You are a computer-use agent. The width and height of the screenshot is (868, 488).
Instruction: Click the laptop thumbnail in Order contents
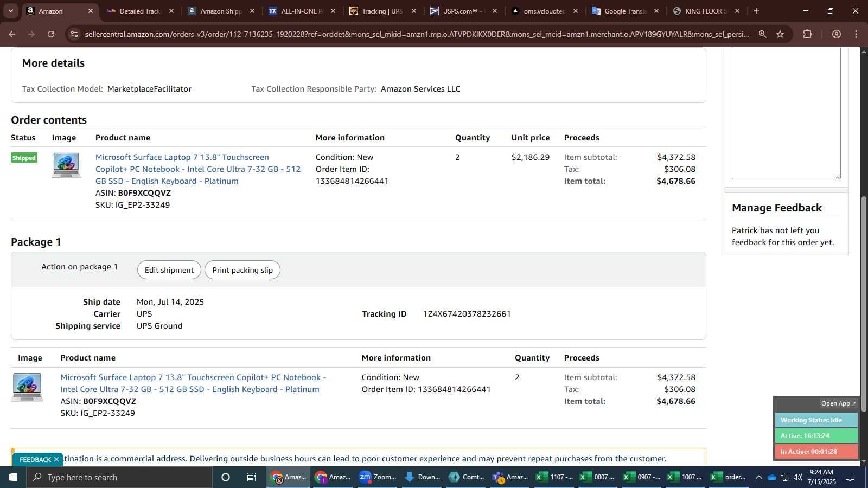(66, 165)
